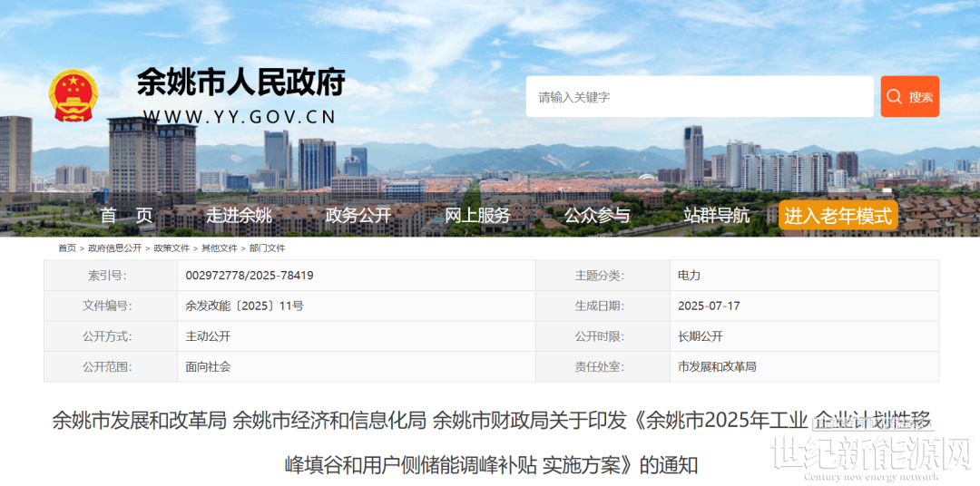980x486 pixels.
Task: Click the national emblem logo
Action: coord(73,95)
